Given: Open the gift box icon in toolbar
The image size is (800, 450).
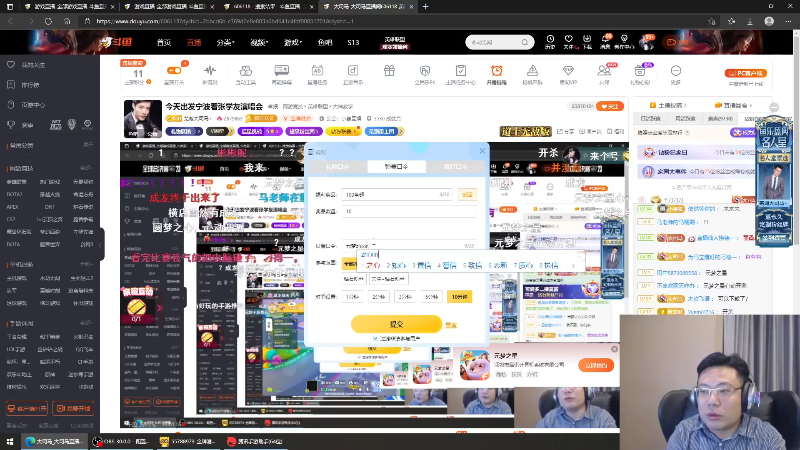Looking at the screenshot, I should [389, 71].
